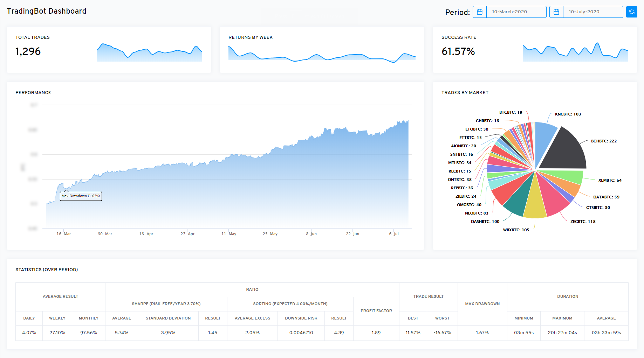Edit the 10-March-2020 start date field
Image resolution: width=644 pixels, height=358 pixels.
(x=516, y=12)
